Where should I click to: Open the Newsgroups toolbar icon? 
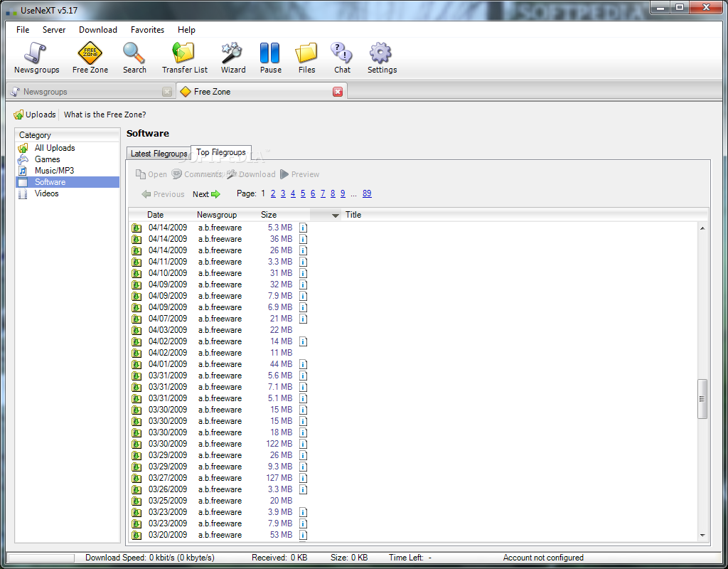37,58
